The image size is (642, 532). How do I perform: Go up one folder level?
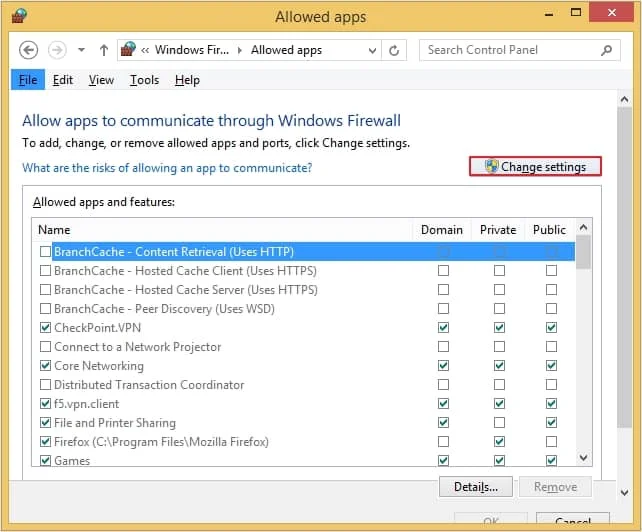(104, 50)
